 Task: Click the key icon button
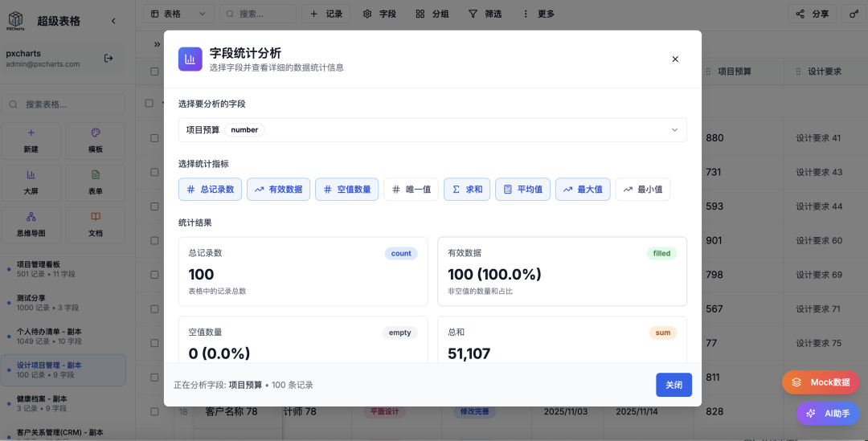point(854,14)
